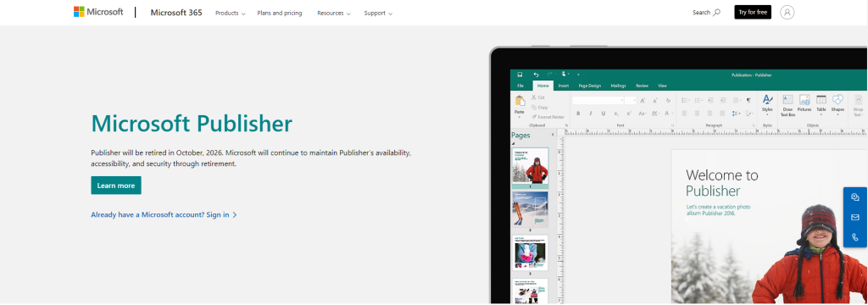The width and height of the screenshot is (868, 305).
Task: Switch to the Insert ribbon tab
Action: point(564,86)
